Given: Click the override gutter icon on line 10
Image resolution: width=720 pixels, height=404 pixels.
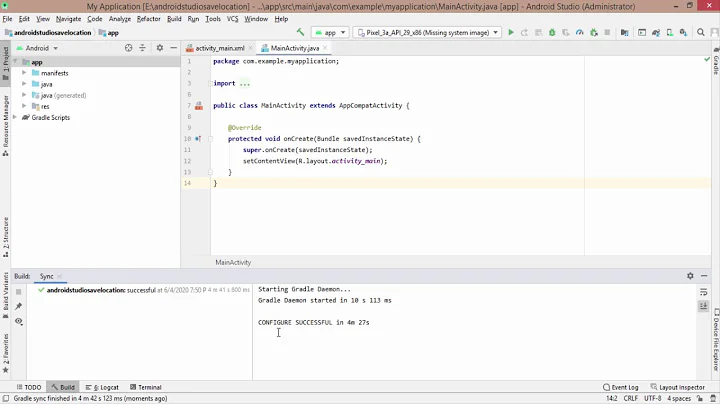Looking at the screenshot, I should click(198, 139).
